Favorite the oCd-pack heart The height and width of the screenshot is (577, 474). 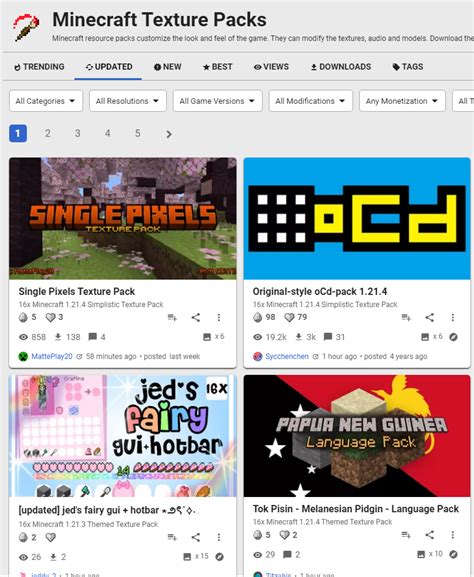pyautogui.click(x=290, y=317)
